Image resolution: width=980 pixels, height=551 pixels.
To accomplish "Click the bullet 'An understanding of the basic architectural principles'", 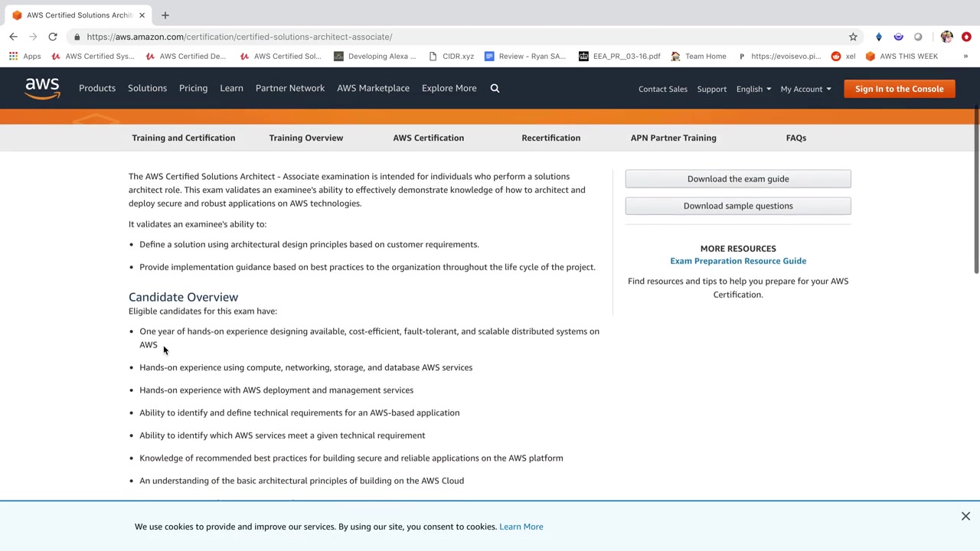I will pyautogui.click(x=302, y=481).
